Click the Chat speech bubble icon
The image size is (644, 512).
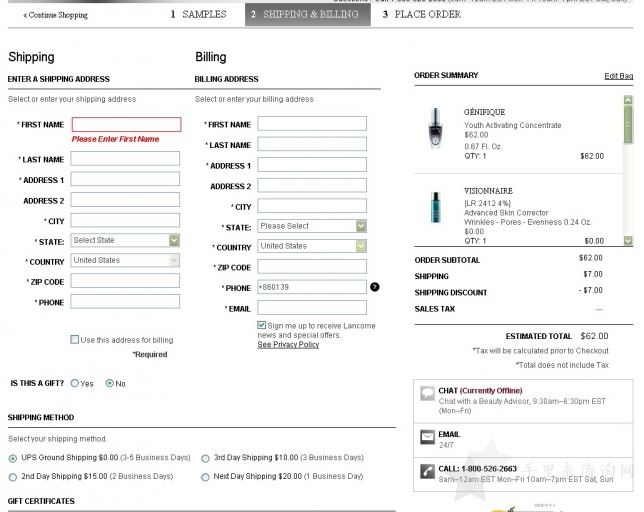click(x=427, y=393)
